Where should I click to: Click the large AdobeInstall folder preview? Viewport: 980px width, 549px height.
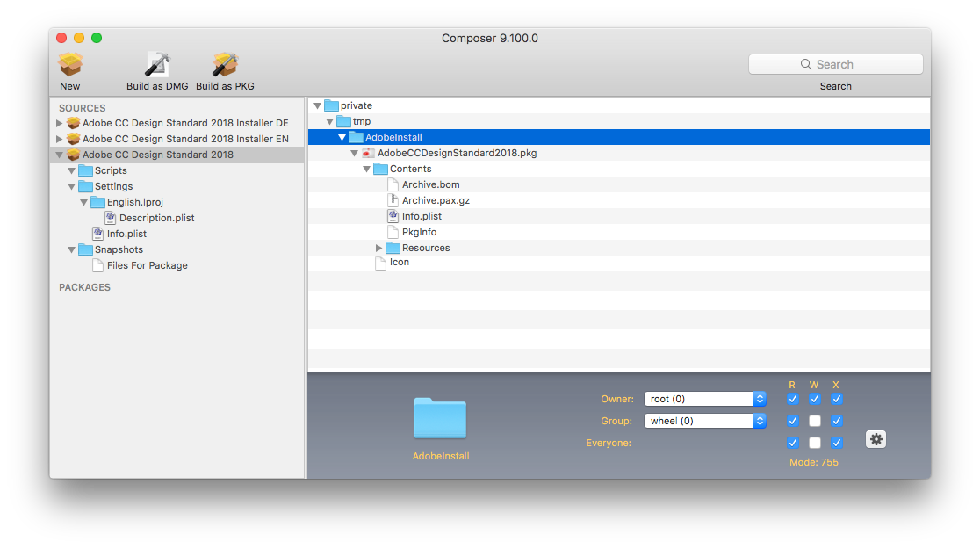pos(440,418)
